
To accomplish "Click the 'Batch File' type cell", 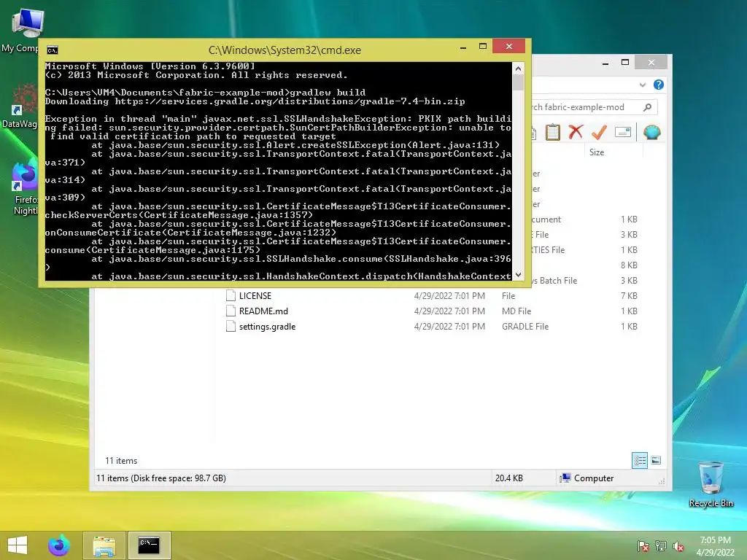I will pos(555,281).
